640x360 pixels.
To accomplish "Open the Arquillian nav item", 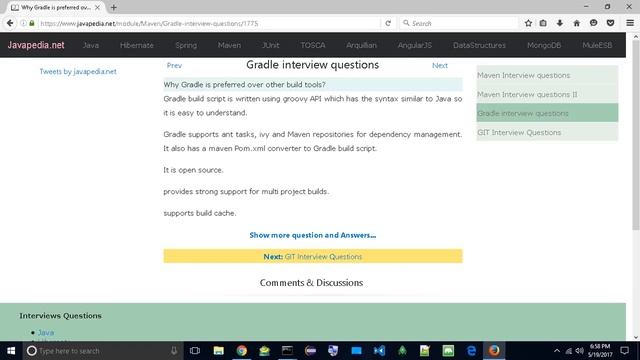I will (361, 45).
